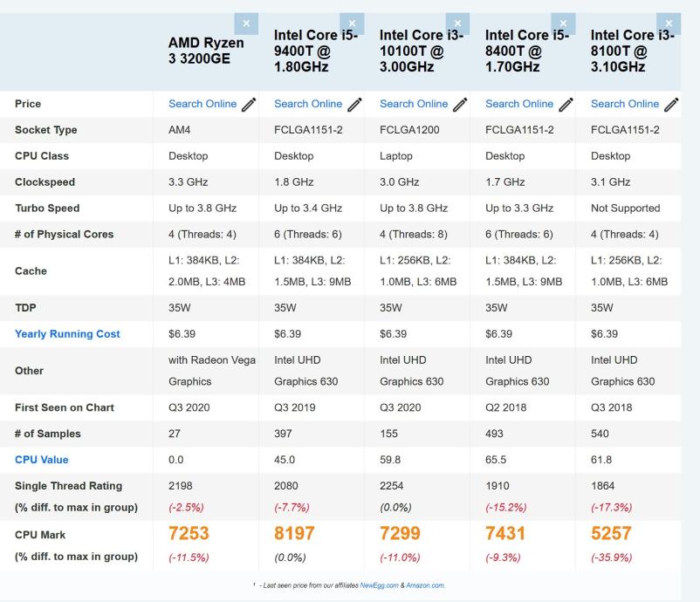This screenshot has width=700, height=602.
Task: Search Online for i3-8100T price
Action: [625, 104]
